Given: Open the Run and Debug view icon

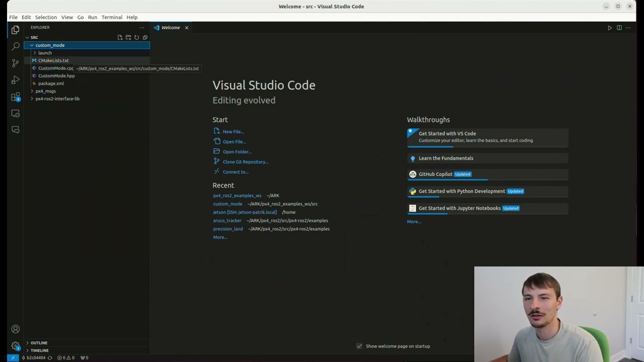Looking at the screenshot, I should 15,80.
